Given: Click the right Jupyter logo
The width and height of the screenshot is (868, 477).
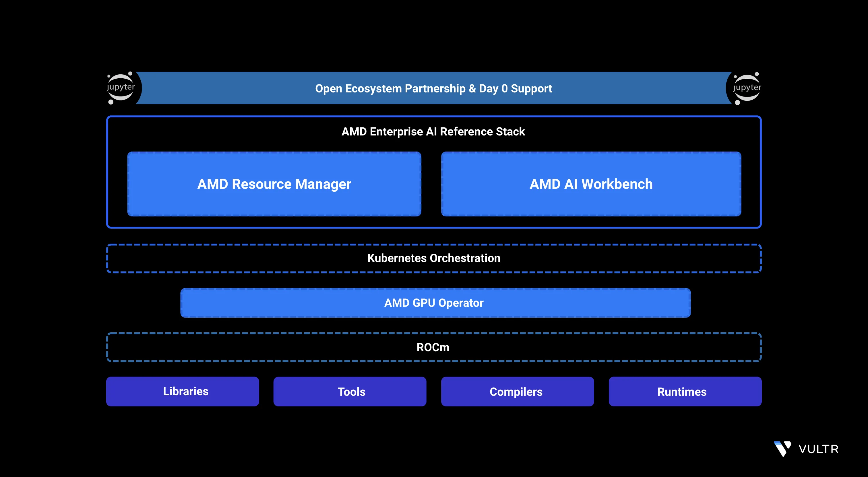Looking at the screenshot, I should 747,88.
